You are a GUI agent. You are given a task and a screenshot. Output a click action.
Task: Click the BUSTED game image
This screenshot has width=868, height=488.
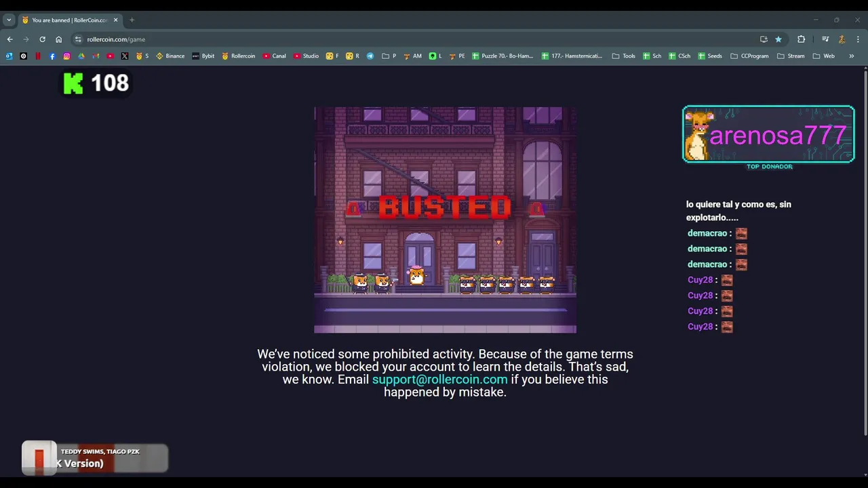click(x=445, y=220)
